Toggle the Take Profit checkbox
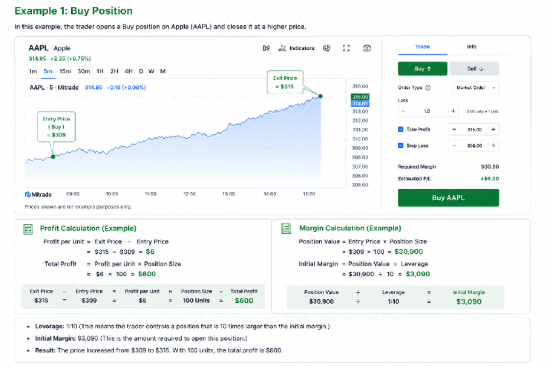 (401, 129)
